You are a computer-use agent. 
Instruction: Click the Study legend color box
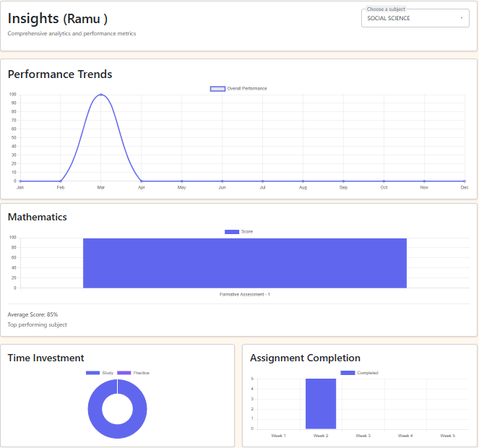tap(92, 373)
